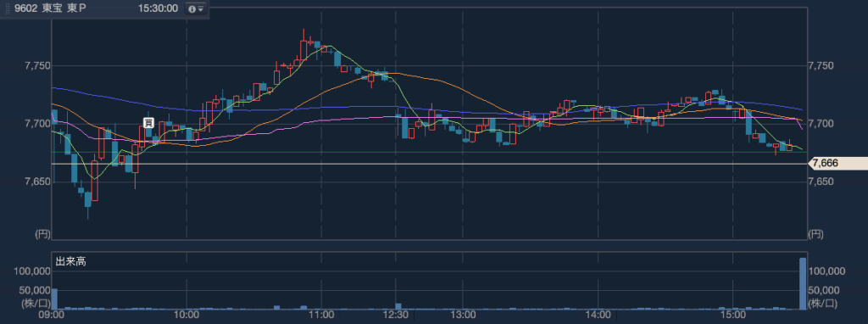Click the drag handle left of 9602
This screenshot has height=324, width=868.
pyautogui.click(x=8, y=8)
